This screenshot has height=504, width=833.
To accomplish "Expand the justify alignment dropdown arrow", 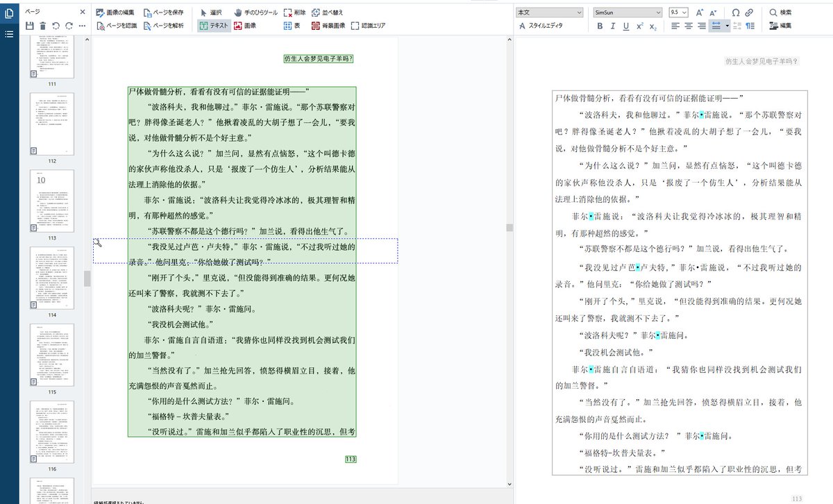I will point(727,26).
